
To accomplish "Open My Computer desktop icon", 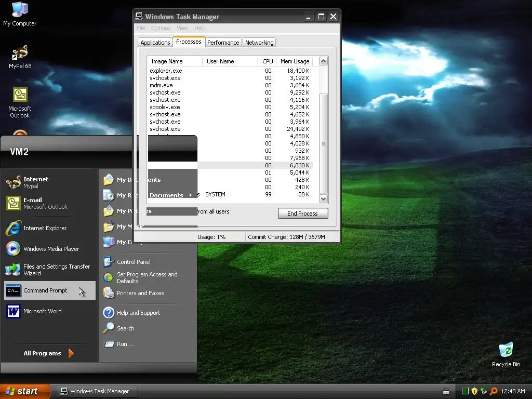I will pos(20,14).
